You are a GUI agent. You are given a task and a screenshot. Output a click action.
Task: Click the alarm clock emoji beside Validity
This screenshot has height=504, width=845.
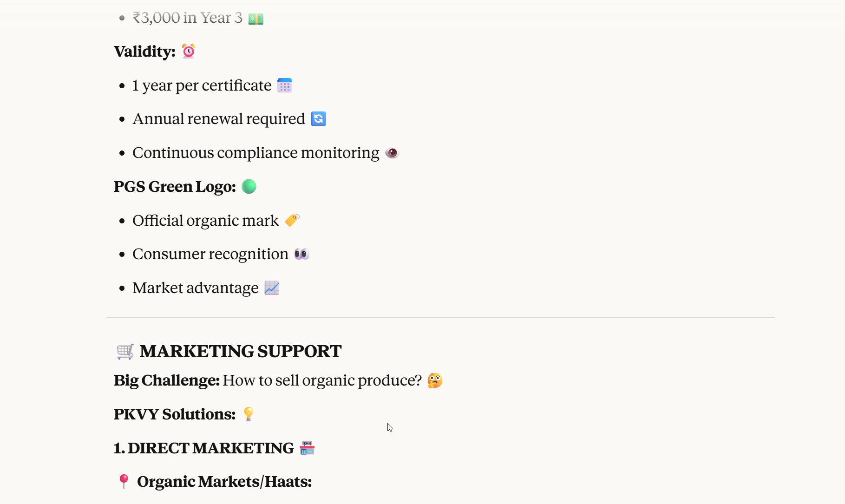[189, 51]
